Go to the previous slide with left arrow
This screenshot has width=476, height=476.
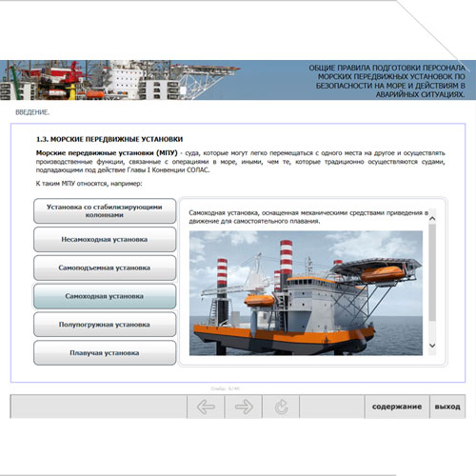tap(206, 407)
